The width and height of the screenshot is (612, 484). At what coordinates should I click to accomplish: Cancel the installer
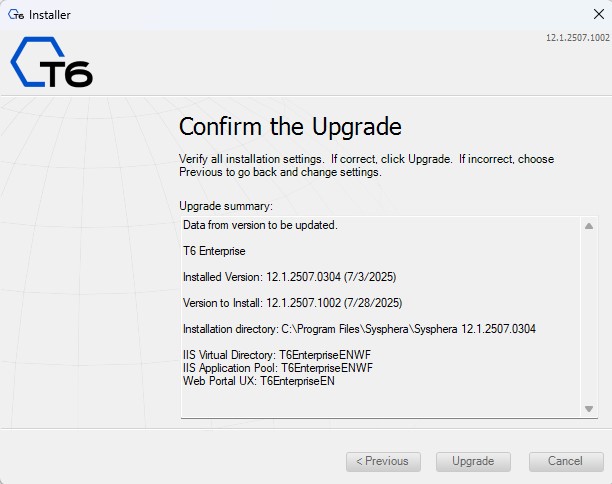click(566, 461)
